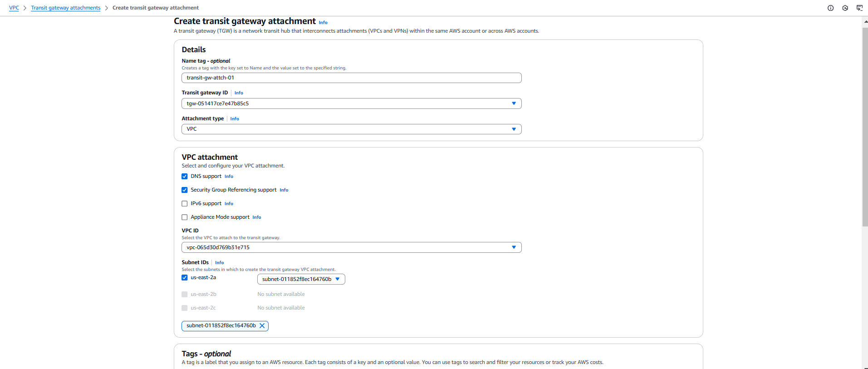
Task: Click the 'Details' section heading
Action: point(194,50)
